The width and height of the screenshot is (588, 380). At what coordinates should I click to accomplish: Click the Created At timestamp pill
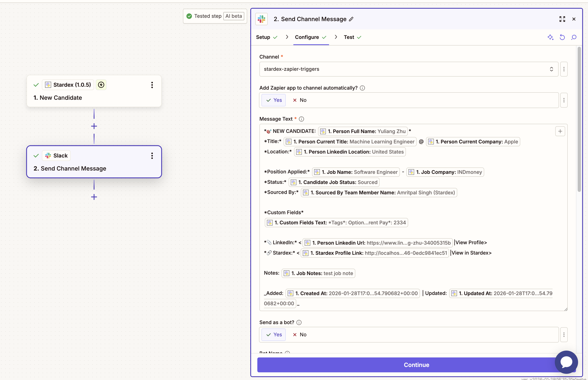tap(352, 293)
